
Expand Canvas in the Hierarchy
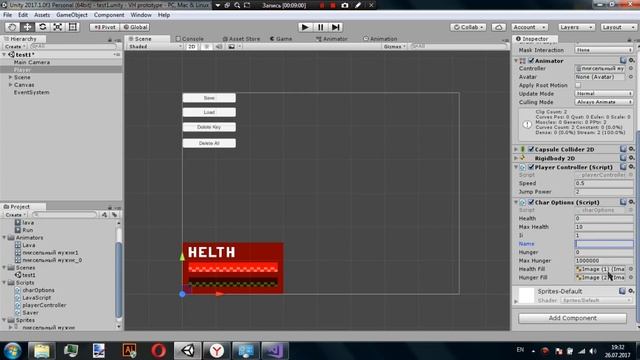pos(11,85)
